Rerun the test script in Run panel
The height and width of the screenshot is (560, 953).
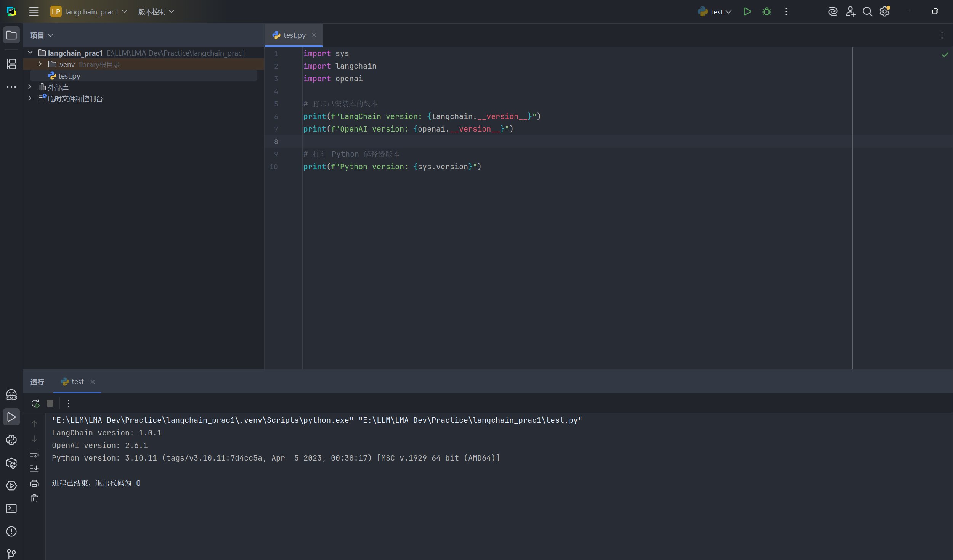pyautogui.click(x=35, y=403)
